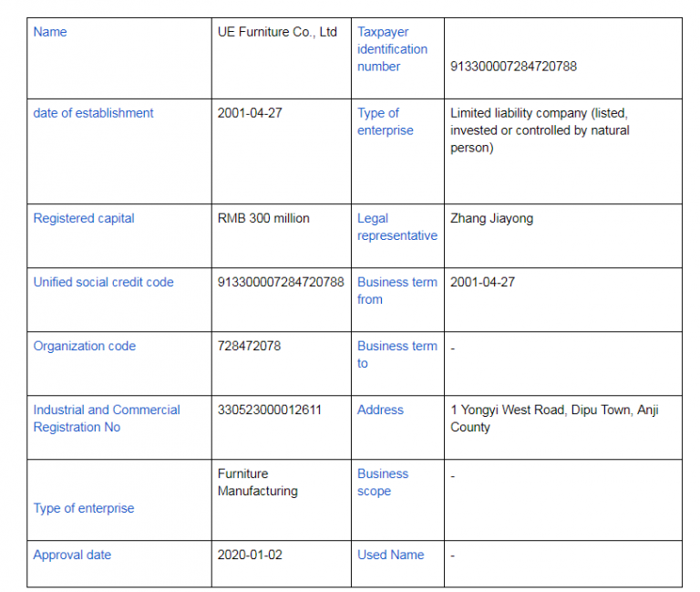Click the 'Industrial and Commercial Registration No' label

[107, 419]
